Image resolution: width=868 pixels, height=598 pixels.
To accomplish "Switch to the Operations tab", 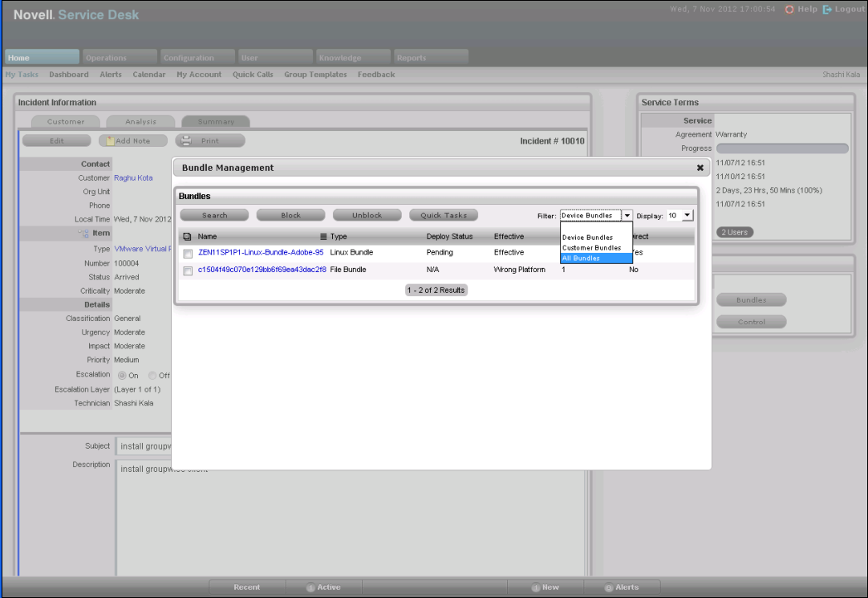I will (119, 58).
